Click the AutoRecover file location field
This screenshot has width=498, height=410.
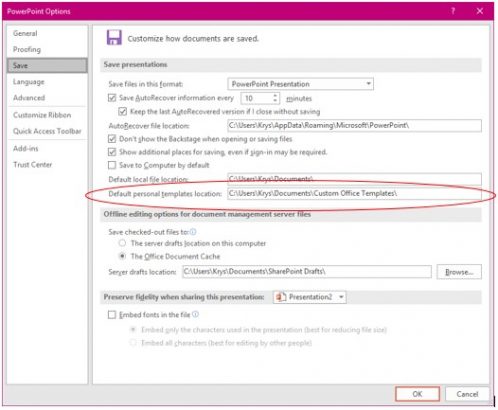click(354, 126)
